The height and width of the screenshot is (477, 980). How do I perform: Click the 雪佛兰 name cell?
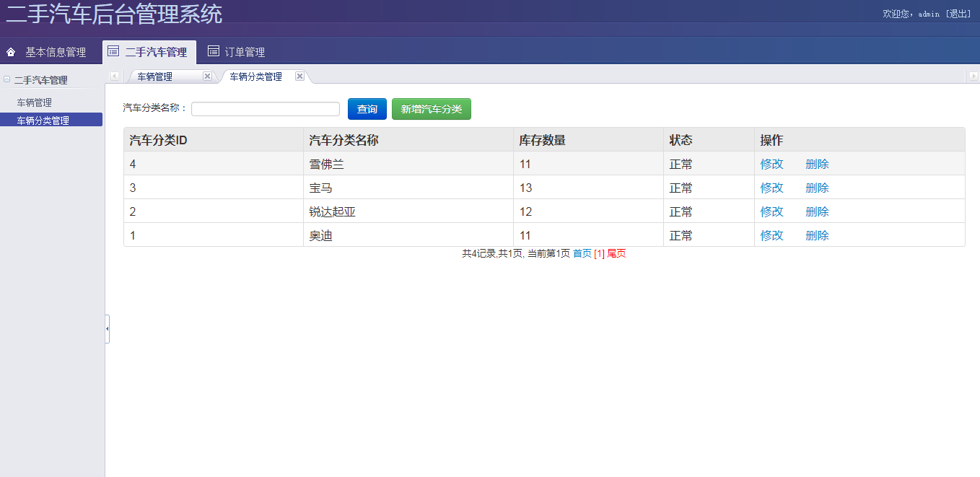point(408,164)
